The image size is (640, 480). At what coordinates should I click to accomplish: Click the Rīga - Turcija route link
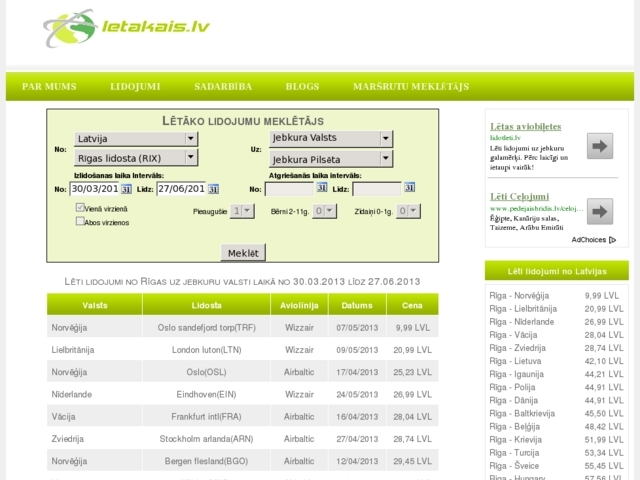514,453
